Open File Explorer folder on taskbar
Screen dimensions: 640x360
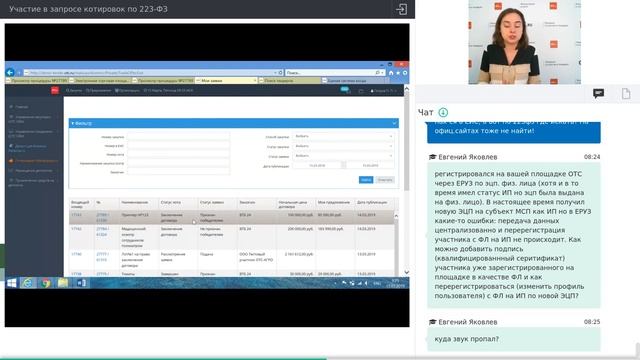click(x=63, y=283)
